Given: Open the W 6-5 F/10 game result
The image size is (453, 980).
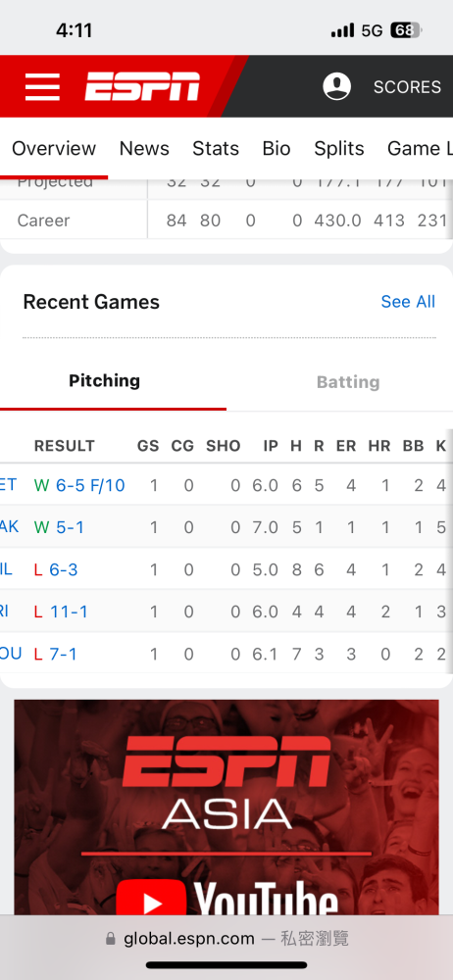Looking at the screenshot, I should pos(79,485).
